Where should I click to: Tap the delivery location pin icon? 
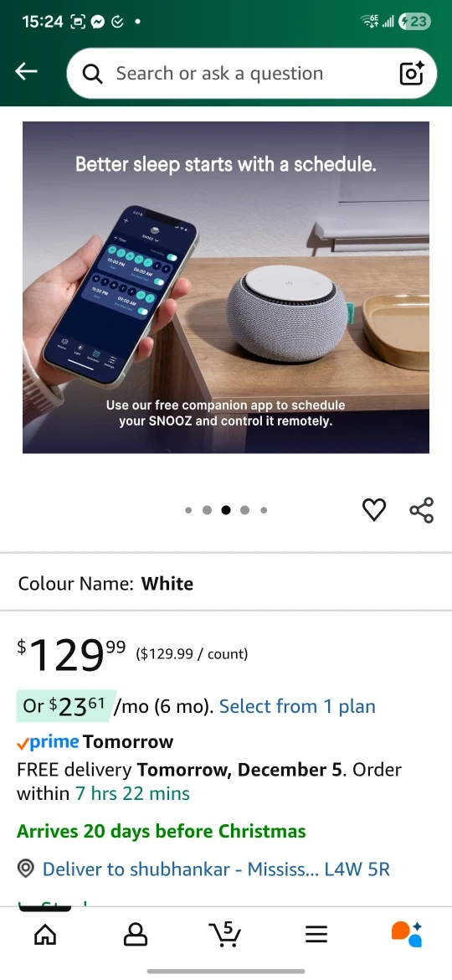point(26,869)
